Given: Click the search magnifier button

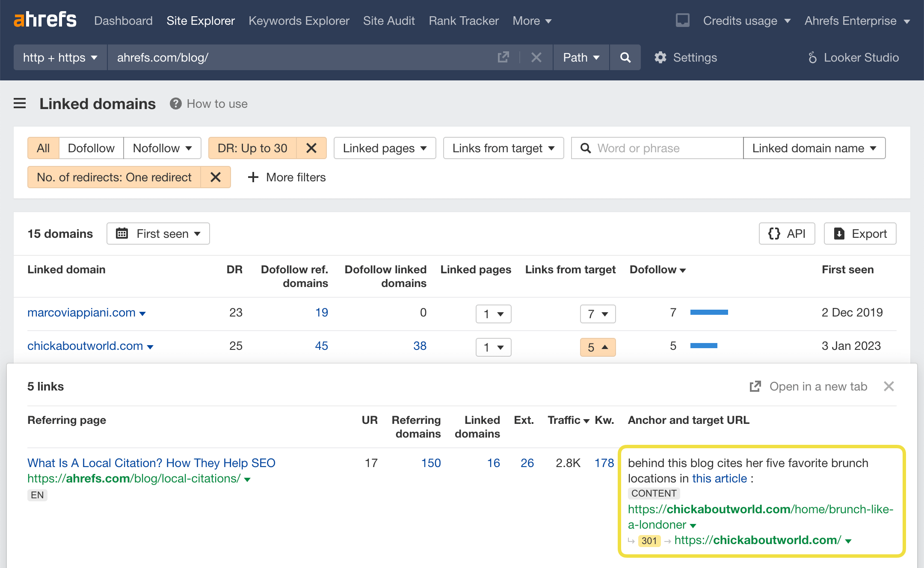Looking at the screenshot, I should [625, 57].
